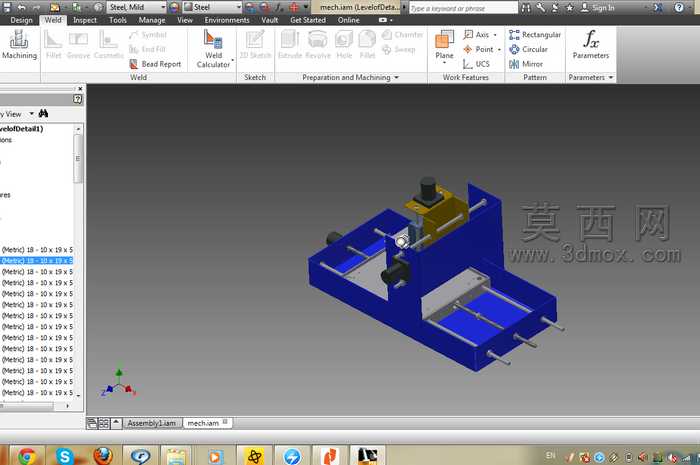The image size is (700, 465).
Task: Click the Sweep tool
Action: tap(399, 49)
